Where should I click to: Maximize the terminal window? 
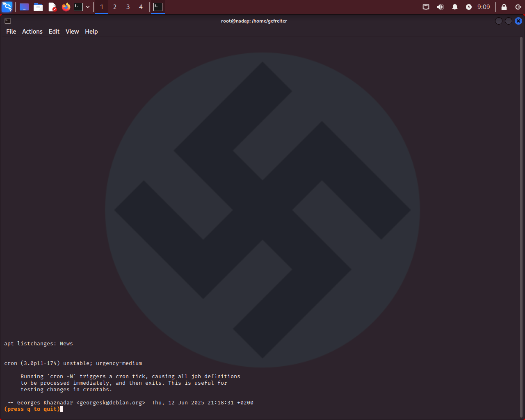509,21
